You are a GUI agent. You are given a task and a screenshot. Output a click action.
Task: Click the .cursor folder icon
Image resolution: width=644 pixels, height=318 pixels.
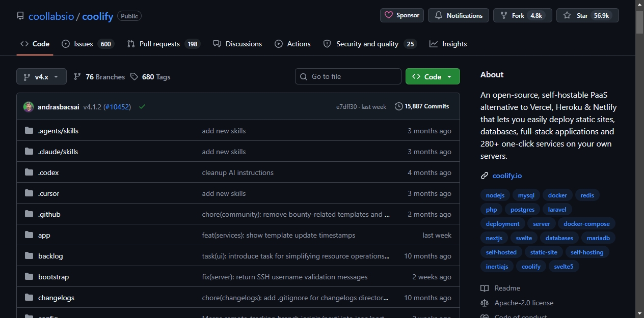click(x=29, y=193)
